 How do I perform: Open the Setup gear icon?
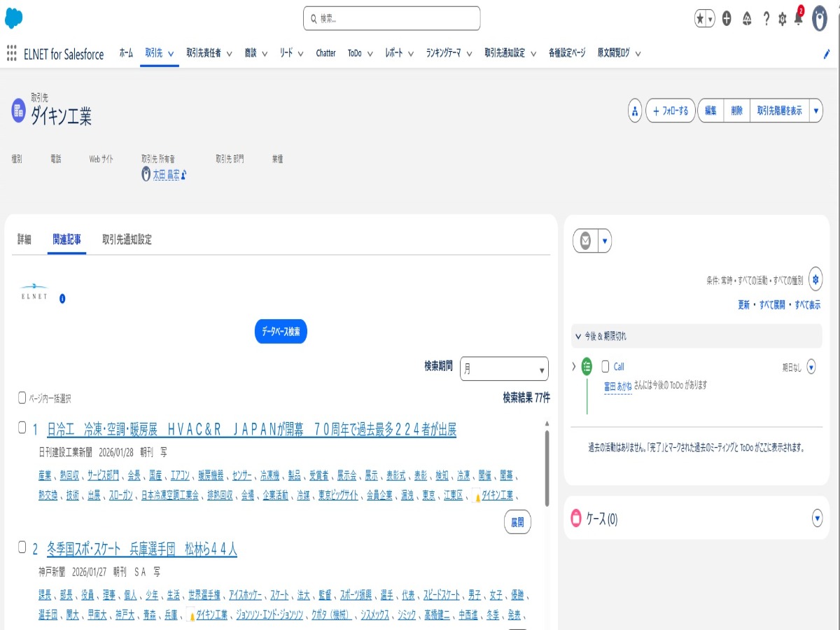coord(782,19)
